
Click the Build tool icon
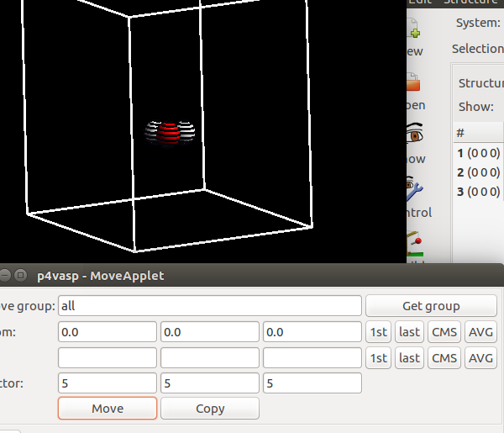[x=414, y=243]
